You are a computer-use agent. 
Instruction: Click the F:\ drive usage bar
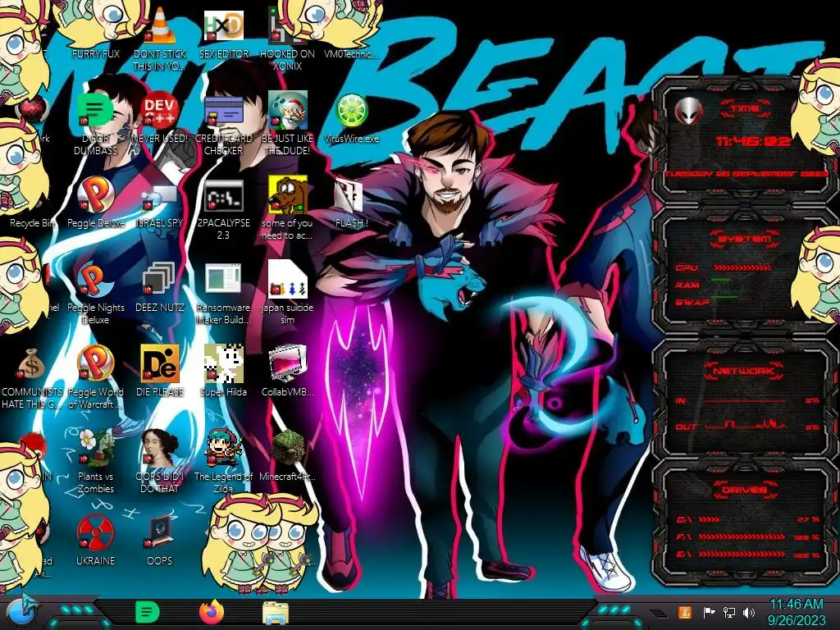click(742, 536)
